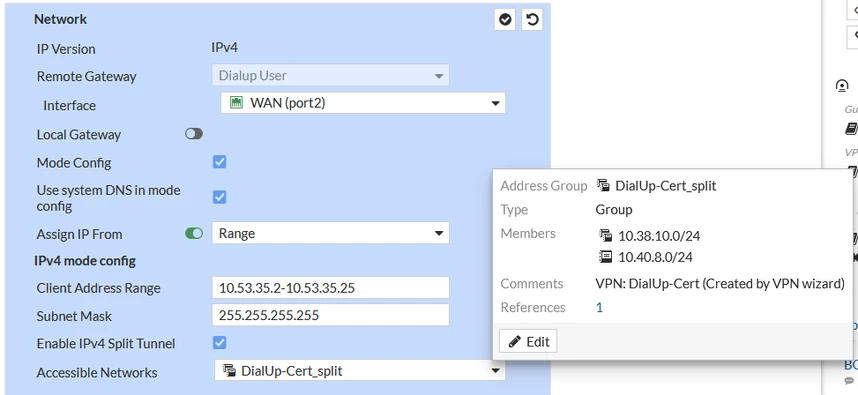Disable the Assign IP From toggle
The height and width of the screenshot is (395, 858).
pos(194,234)
